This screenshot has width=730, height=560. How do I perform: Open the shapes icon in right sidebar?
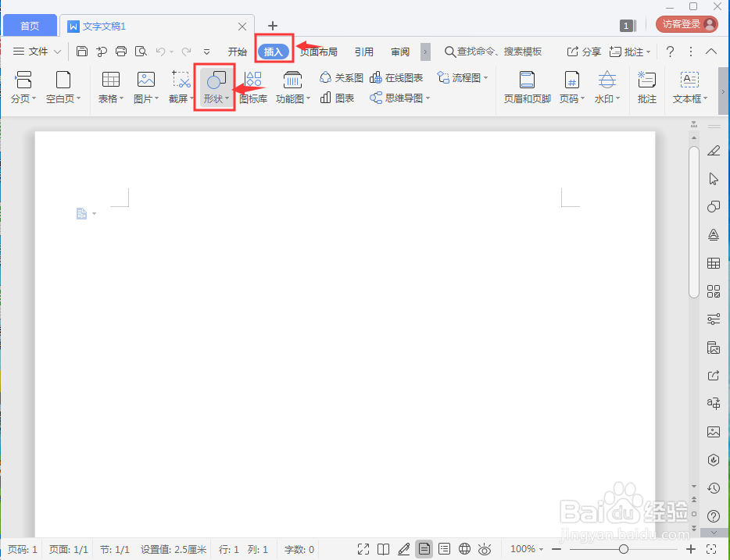point(714,206)
